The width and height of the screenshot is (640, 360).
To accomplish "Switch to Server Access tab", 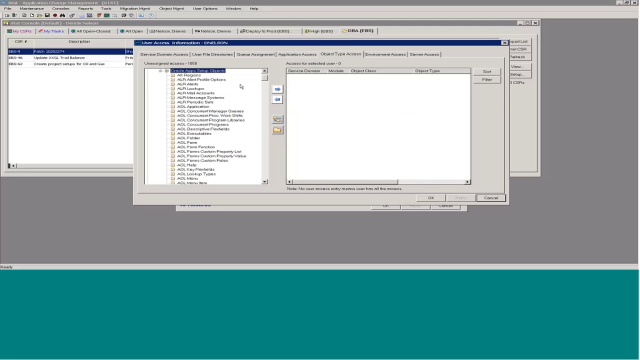I will coord(424,54).
